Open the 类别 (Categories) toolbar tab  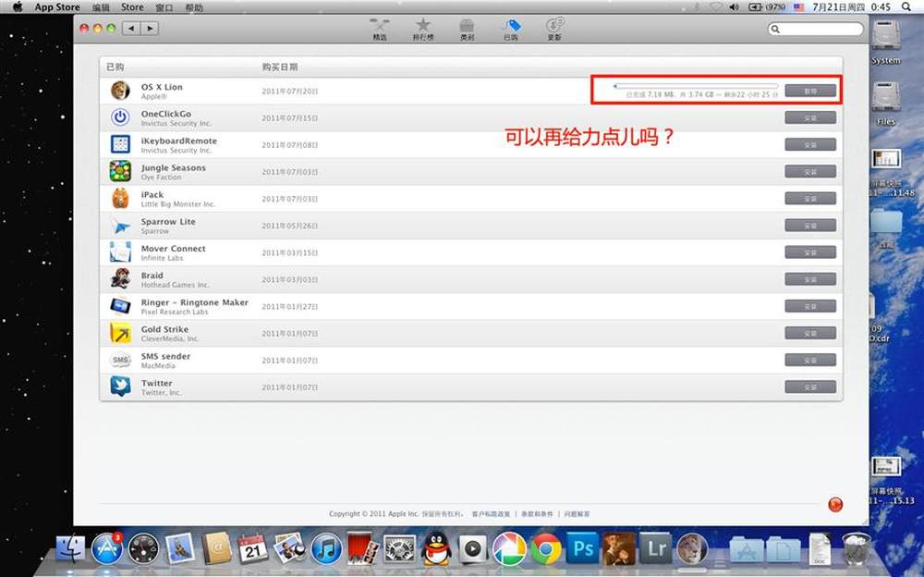pyautogui.click(x=467, y=29)
